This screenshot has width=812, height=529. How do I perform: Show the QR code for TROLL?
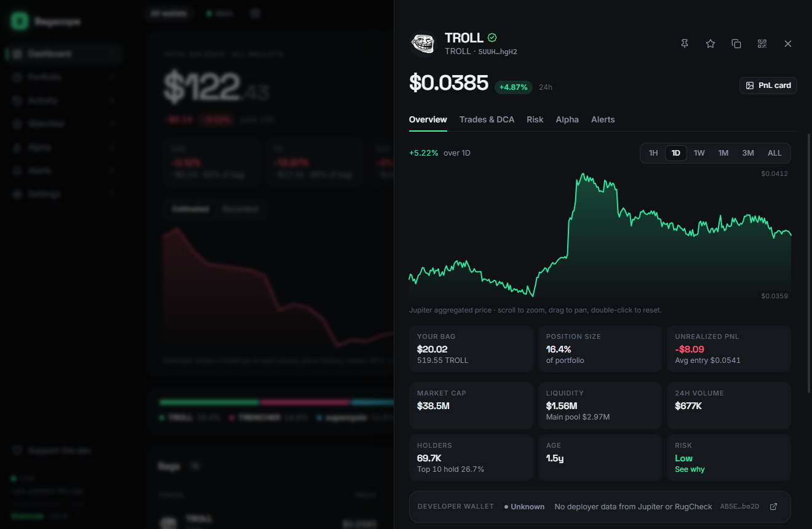click(x=762, y=44)
